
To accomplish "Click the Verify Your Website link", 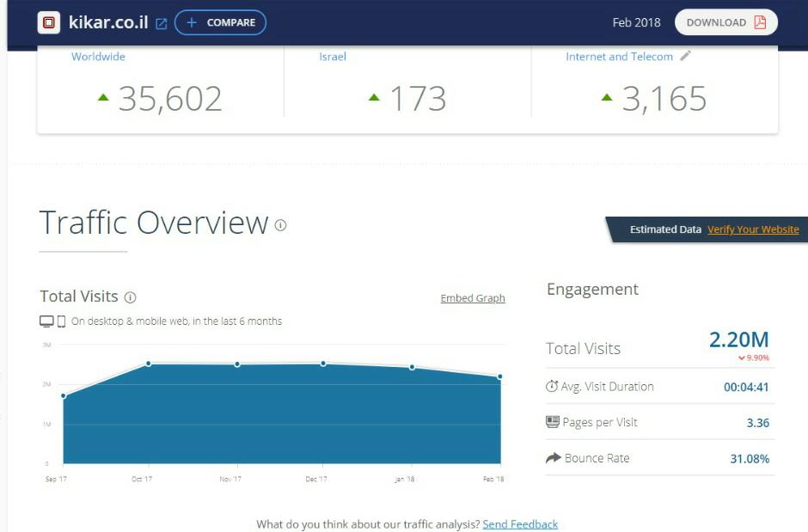I will (753, 229).
